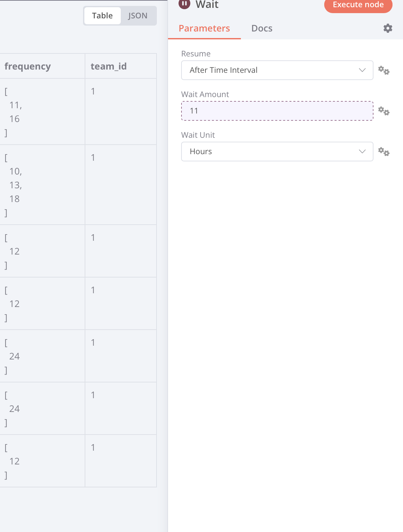
Task: Click the frequency column header
Action: click(x=28, y=66)
